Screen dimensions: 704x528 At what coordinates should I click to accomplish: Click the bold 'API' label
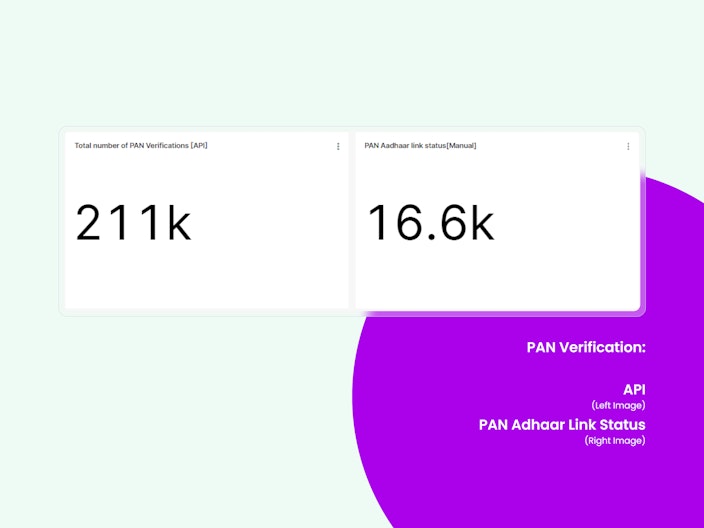click(x=634, y=389)
